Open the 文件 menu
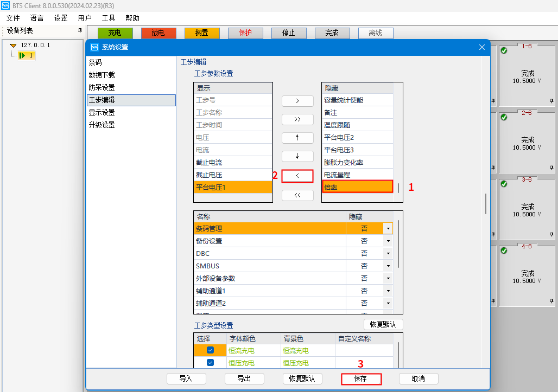Image resolution: width=558 pixels, height=392 pixels. pos(13,18)
